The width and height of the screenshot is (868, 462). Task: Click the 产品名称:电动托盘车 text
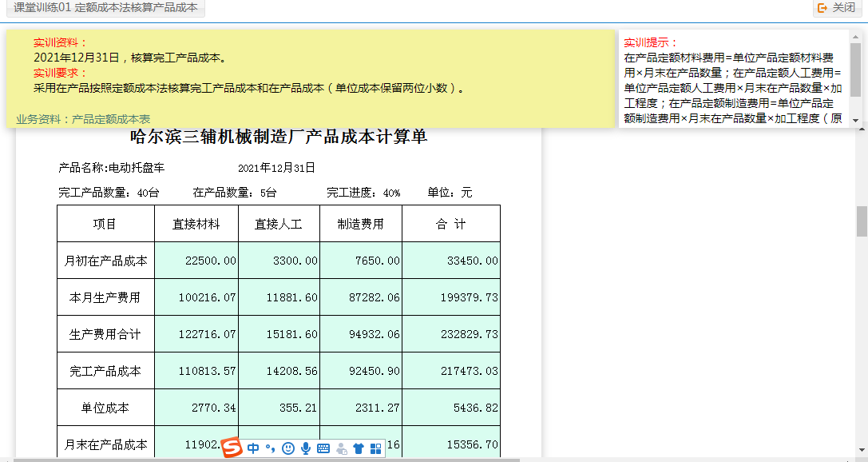pyautogui.click(x=111, y=168)
